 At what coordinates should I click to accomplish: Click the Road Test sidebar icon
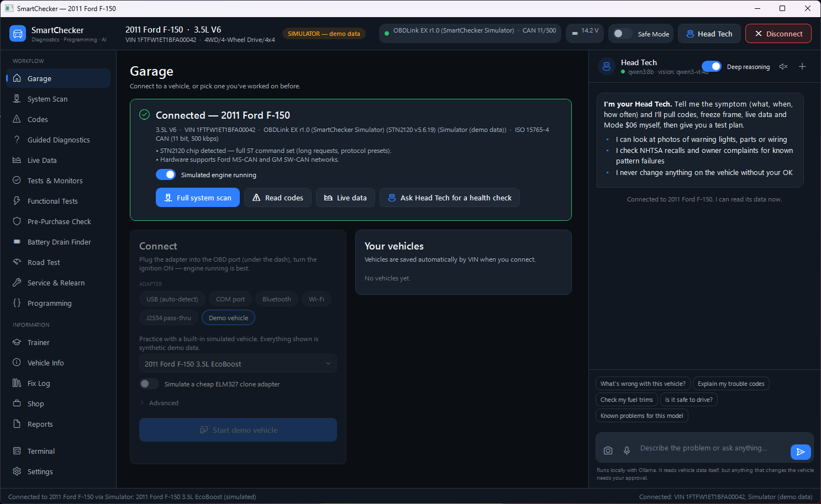coord(17,262)
